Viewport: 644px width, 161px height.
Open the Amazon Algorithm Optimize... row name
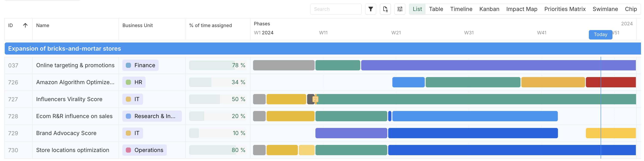click(x=75, y=82)
